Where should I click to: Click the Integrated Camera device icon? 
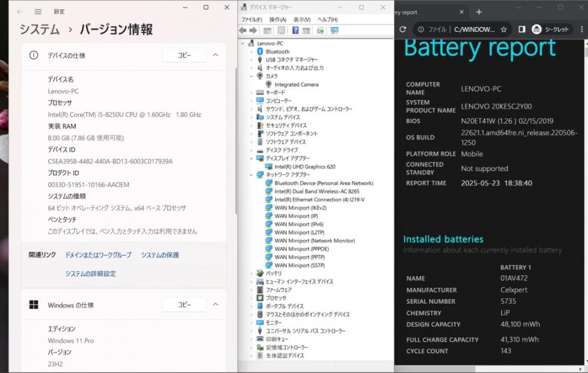[x=269, y=85]
